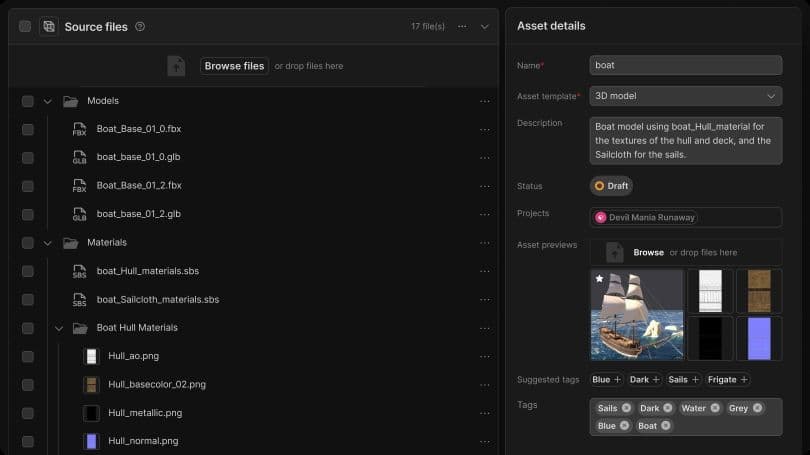The width and height of the screenshot is (810, 455).
Task: Open more options for Boat_Base_01_0.fbx
Action: click(x=485, y=130)
